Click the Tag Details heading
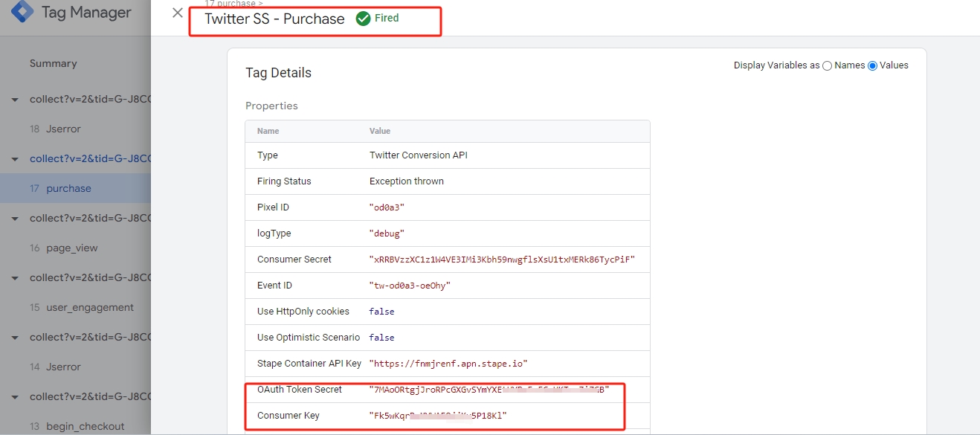 tap(278, 73)
